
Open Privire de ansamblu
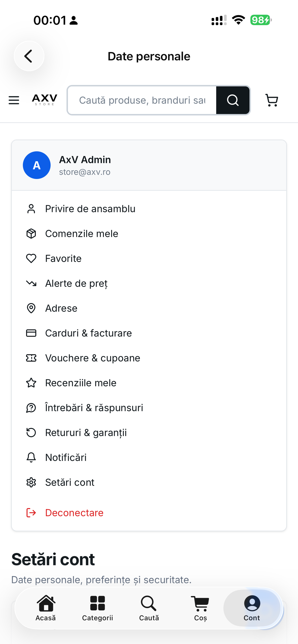[x=149, y=209]
